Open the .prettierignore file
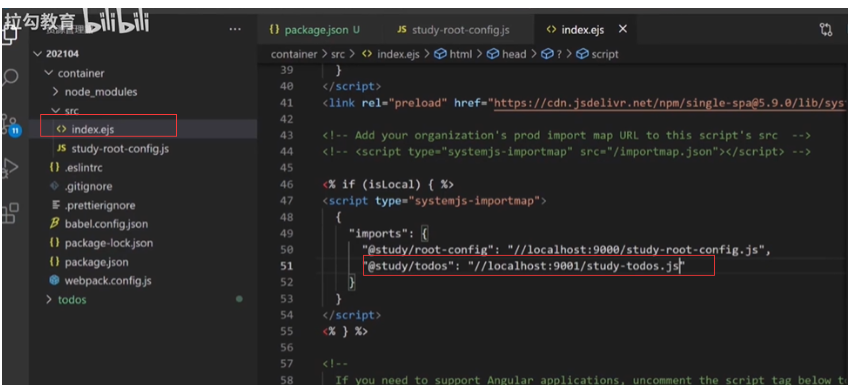This screenshot has height=385, width=849. coord(100,205)
